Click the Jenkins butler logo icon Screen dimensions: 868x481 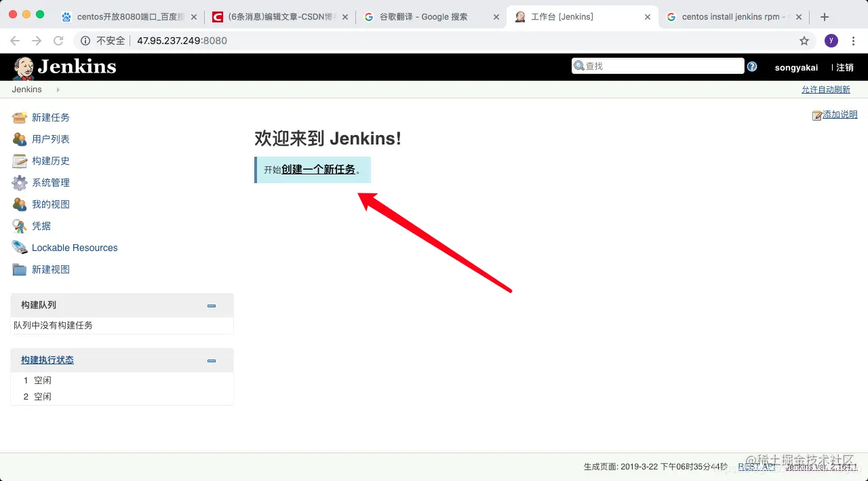[x=23, y=68]
